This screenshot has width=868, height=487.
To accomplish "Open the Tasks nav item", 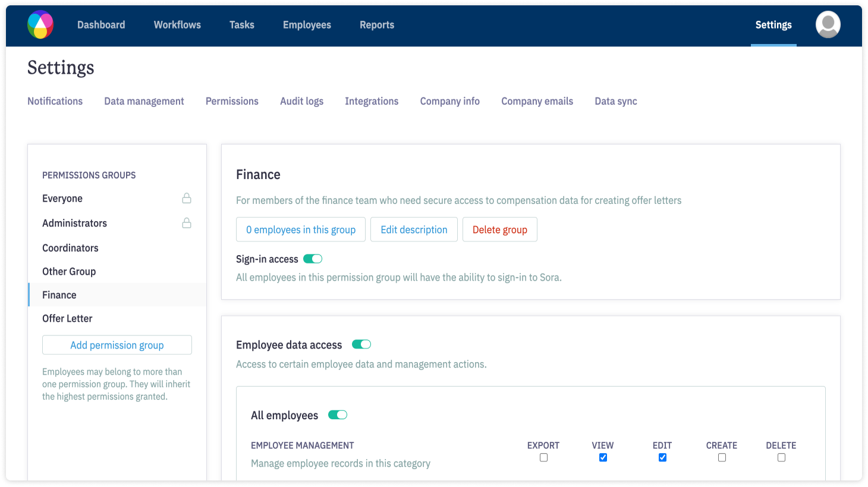I will (x=242, y=25).
